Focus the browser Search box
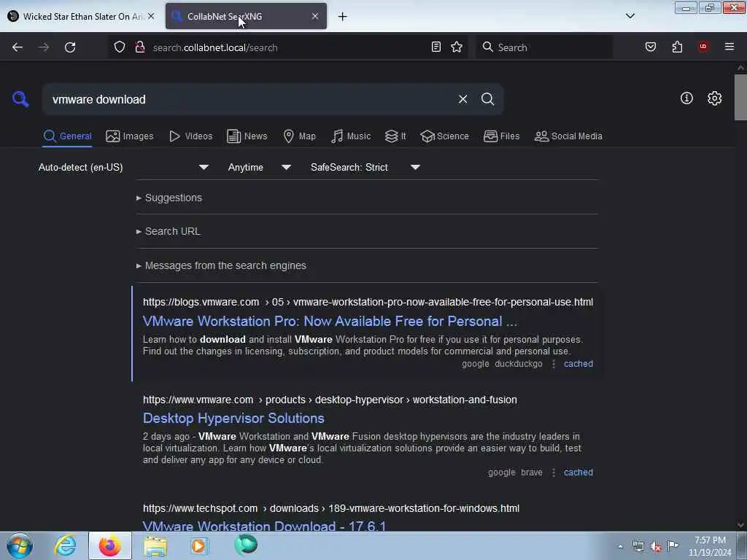The height and width of the screenshot is (560, 747). click(x=544, y=47)
